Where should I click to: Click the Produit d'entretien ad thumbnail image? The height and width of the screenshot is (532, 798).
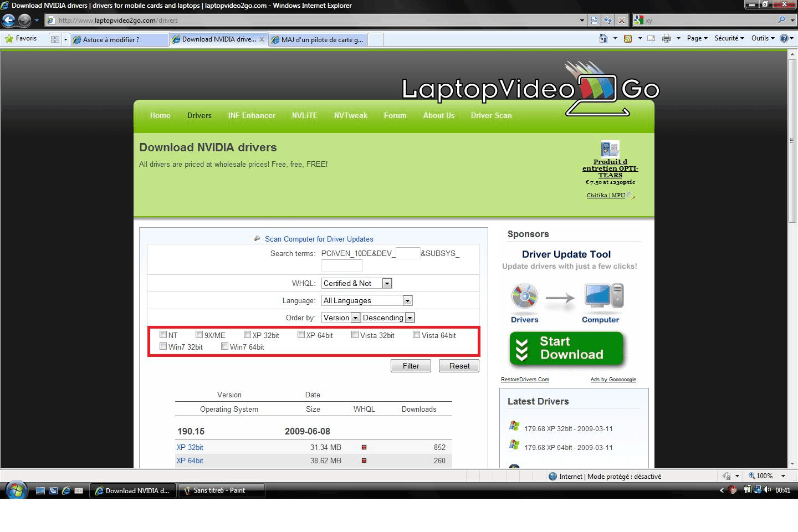click(x=610, y=149)
